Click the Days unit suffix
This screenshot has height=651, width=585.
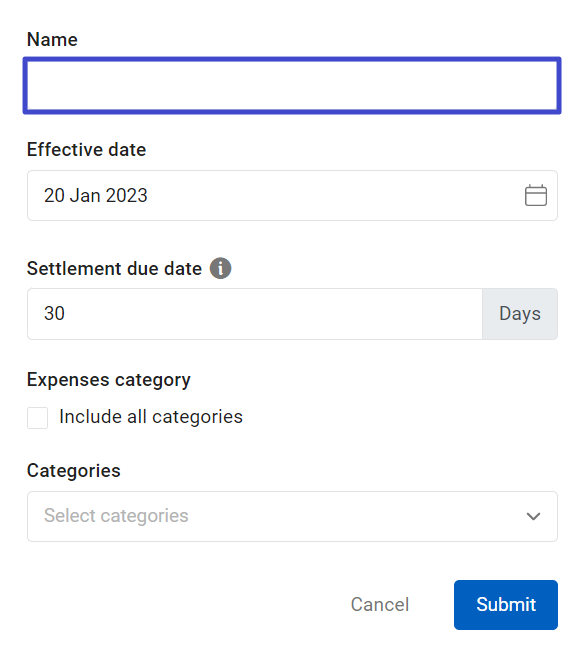[x=520, y=314]
